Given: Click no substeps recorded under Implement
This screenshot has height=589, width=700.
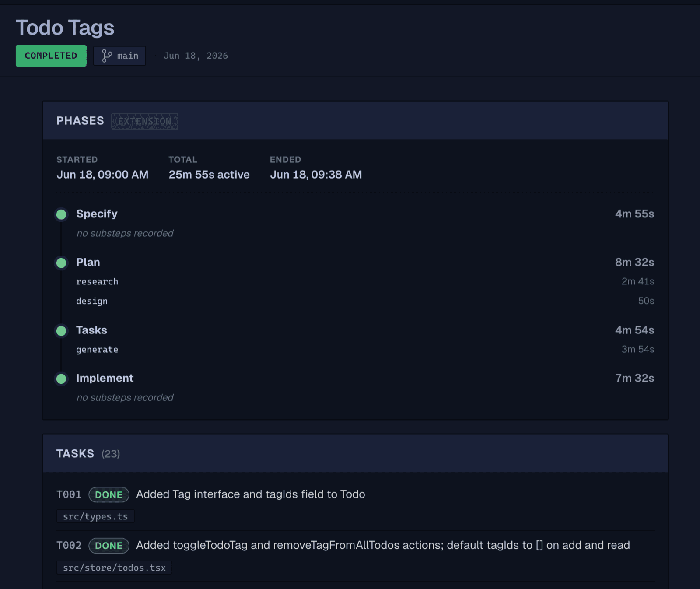Looking at the screenshot, I should click(125, 398).
